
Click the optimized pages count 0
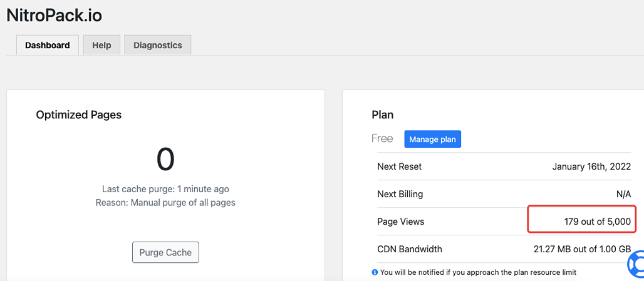[165, 160]
